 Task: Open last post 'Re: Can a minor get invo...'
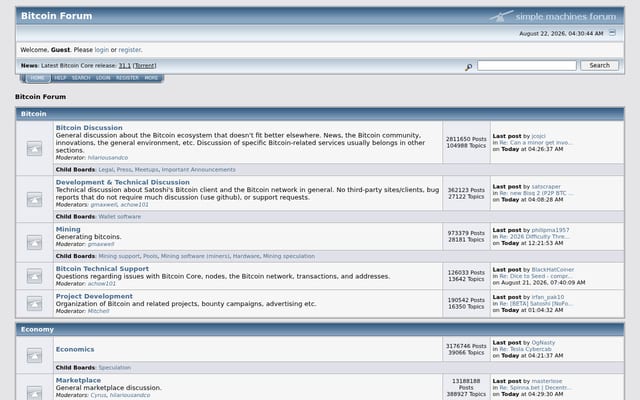tap(536, 143)
